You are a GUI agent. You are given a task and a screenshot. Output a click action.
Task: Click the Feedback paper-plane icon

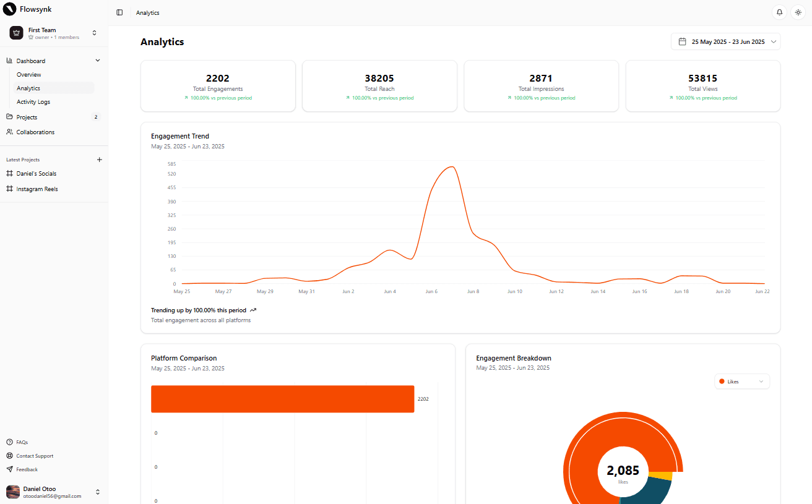click(x=9, y=469)
